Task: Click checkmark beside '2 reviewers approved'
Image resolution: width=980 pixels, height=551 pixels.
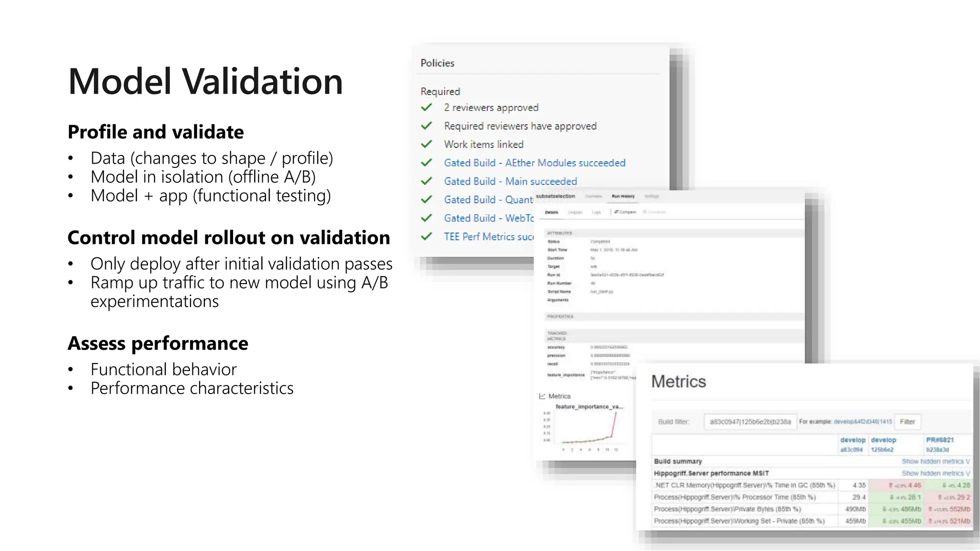Action: coord(426,108)
